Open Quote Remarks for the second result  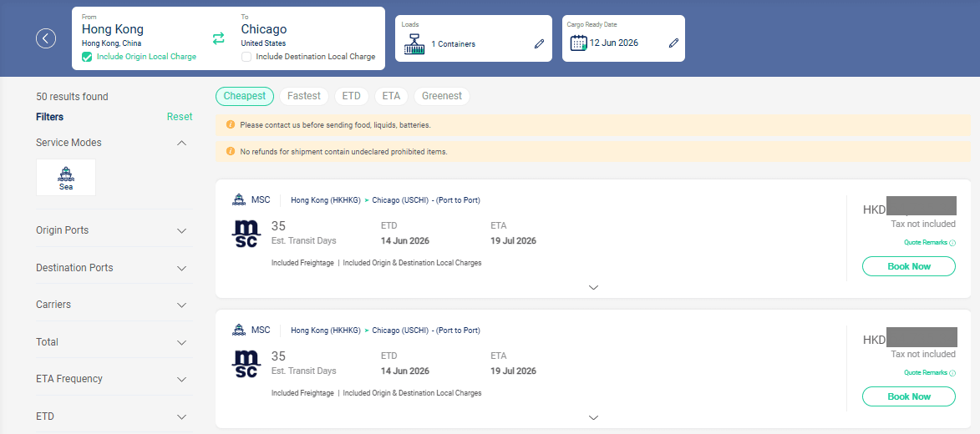pos(929,372)
